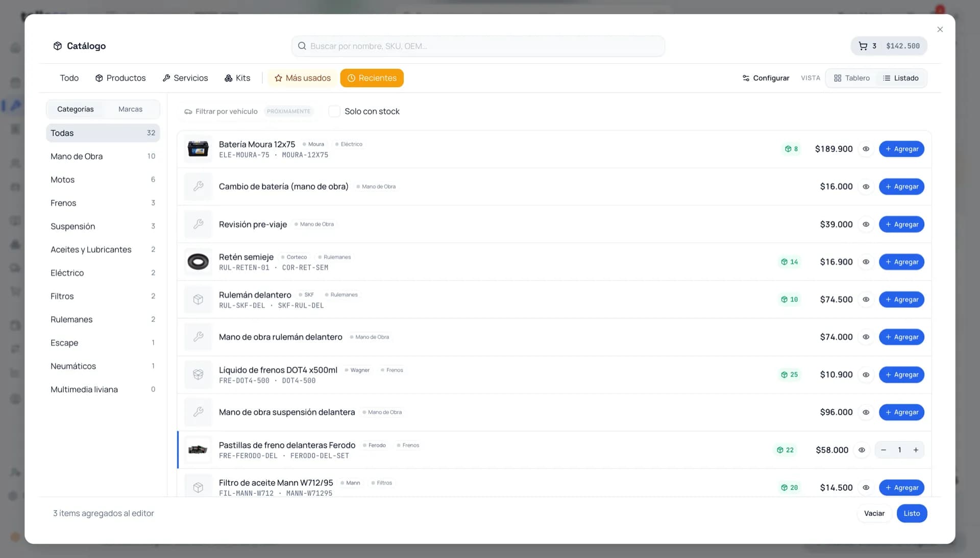Image resolution: width=980 pixels, height=558 pixels.
Task: Click the eye icon for Líquido de frenos DOT4
Action: tap(866, 374)
